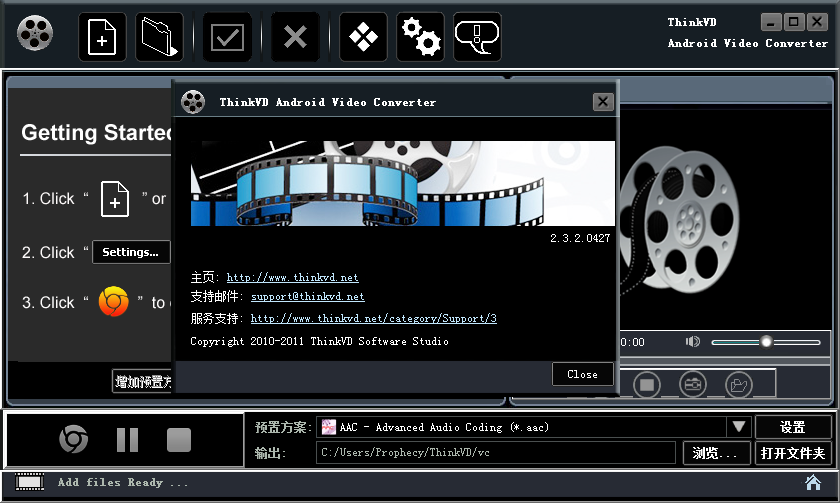Open the Support category link
840x503 pixels.
pyautogui.click(x=373, y=318)
